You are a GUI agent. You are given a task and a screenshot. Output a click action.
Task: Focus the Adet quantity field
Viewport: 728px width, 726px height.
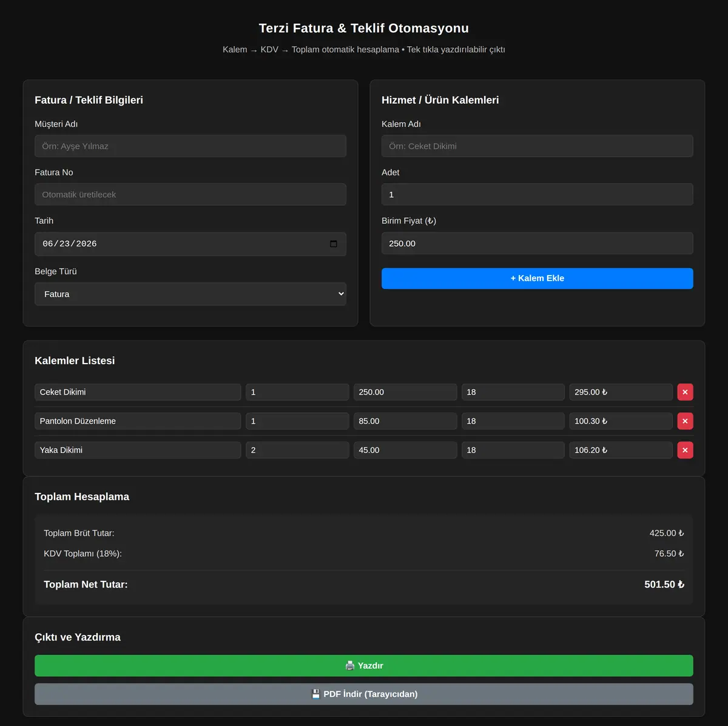(537, 195)
